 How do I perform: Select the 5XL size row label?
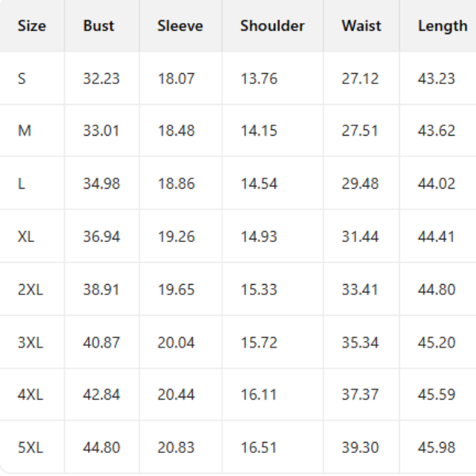[x=30, y=447]
